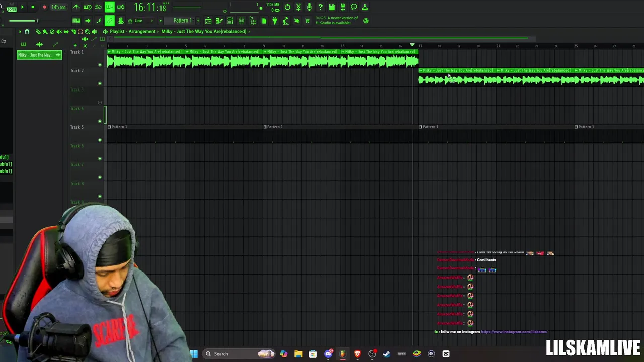Click the stamp icon in toolbar

(x=121, y=21)
